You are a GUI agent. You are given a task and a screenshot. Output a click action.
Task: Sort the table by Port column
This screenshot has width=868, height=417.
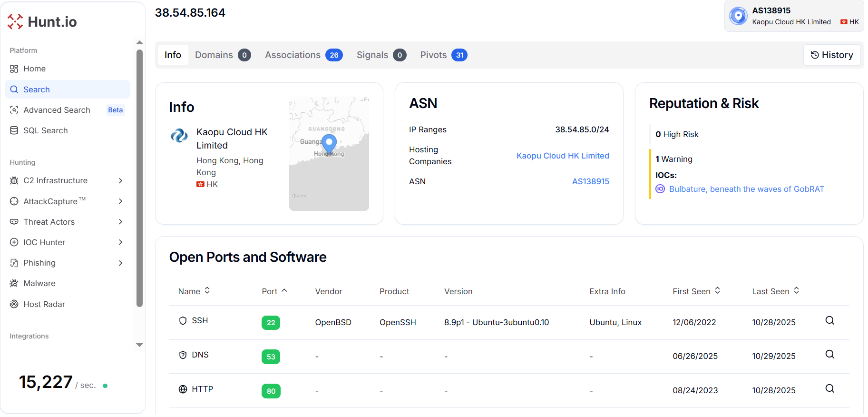[274, 291]
